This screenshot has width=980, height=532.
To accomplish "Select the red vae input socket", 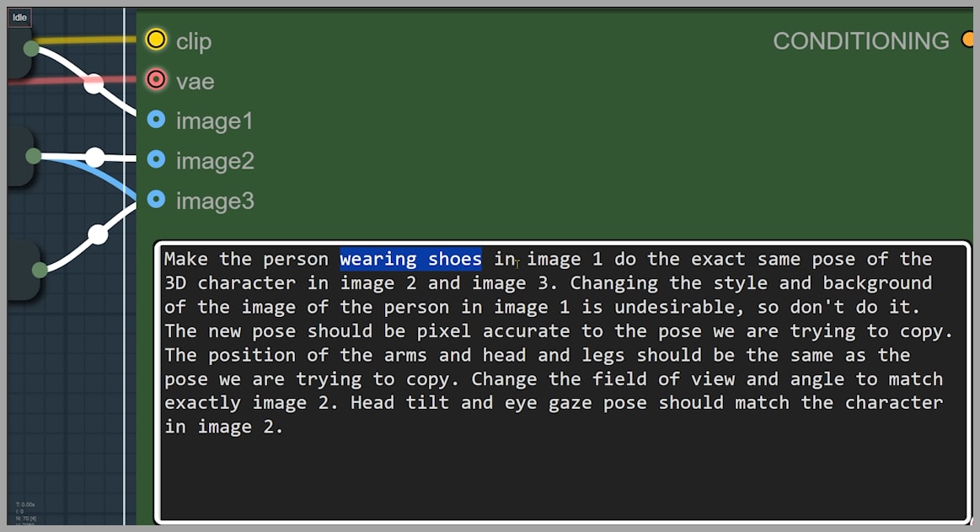I will pos(156,80).
